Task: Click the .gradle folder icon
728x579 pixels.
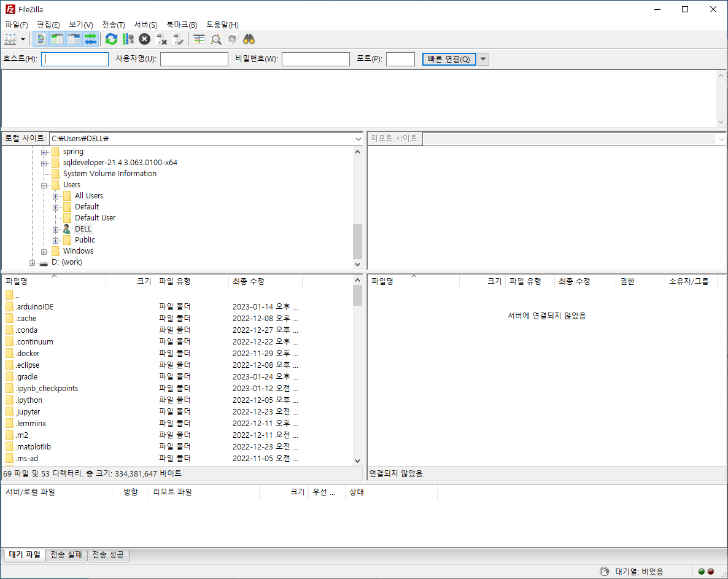Action: point(9,376)
